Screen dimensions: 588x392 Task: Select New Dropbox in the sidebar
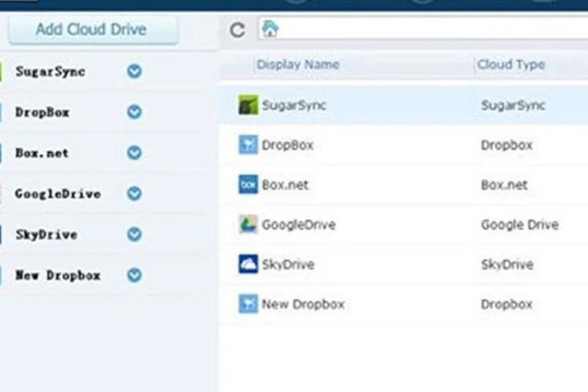pos(58,276)
